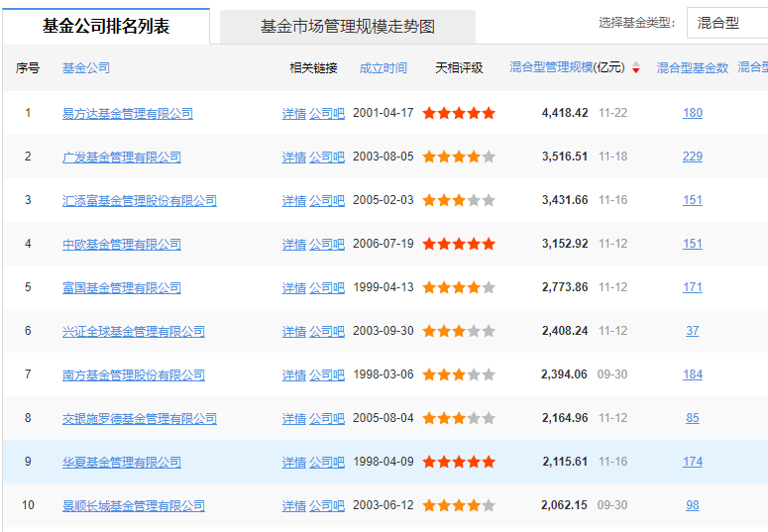Open fund count 180 for 易方达
This screenshot has height=532, width=768.
click(693, 113)
